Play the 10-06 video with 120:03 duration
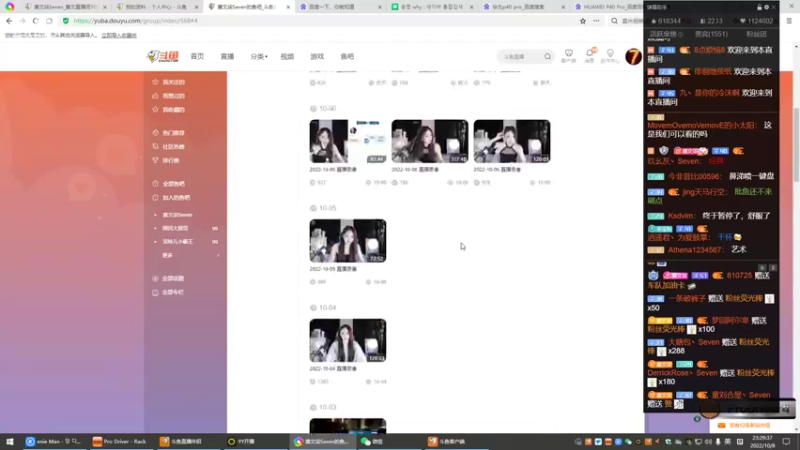This screenshot has width=800, height=450. point(512,141)
